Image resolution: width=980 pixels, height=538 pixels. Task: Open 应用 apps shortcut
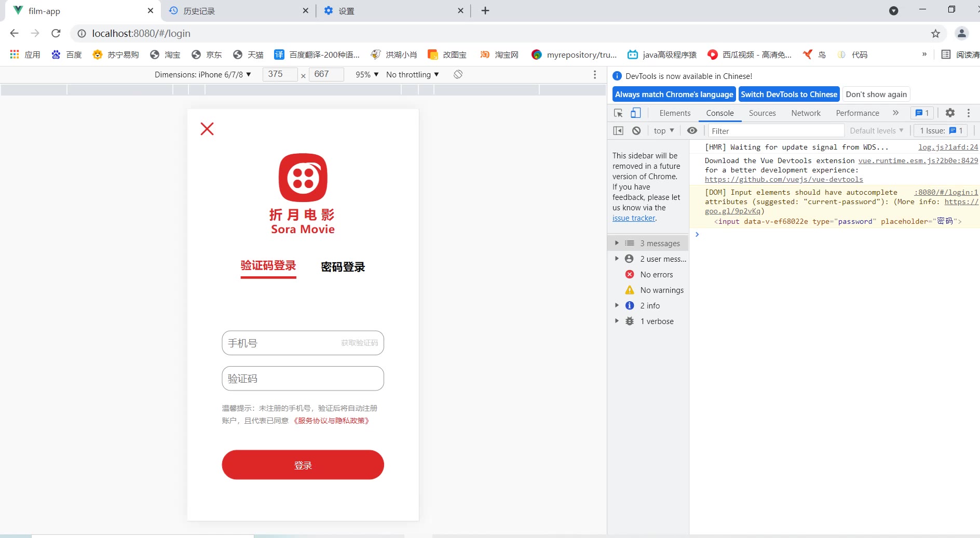tap(25, 55)
